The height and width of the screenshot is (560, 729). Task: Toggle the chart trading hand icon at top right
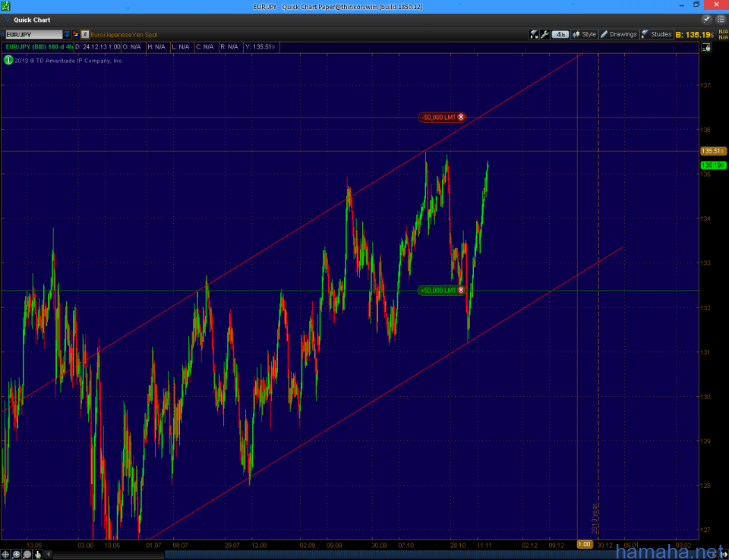(x=706, y=47)
